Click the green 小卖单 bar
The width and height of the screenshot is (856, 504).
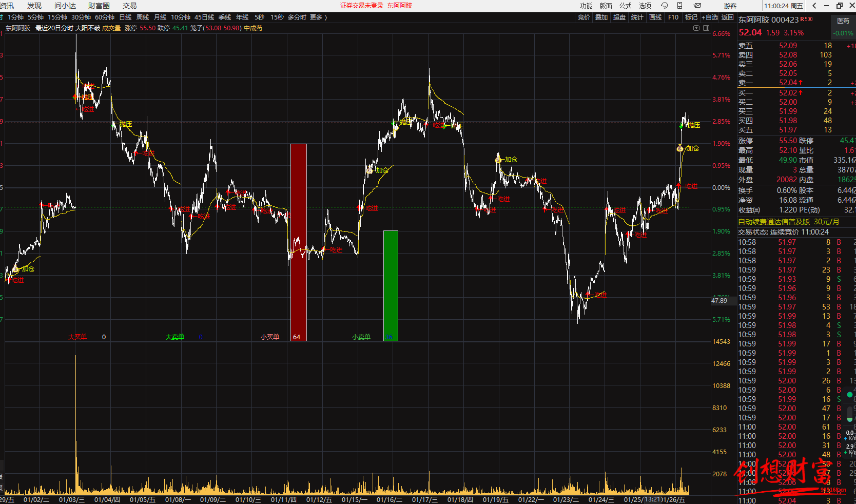391,285
